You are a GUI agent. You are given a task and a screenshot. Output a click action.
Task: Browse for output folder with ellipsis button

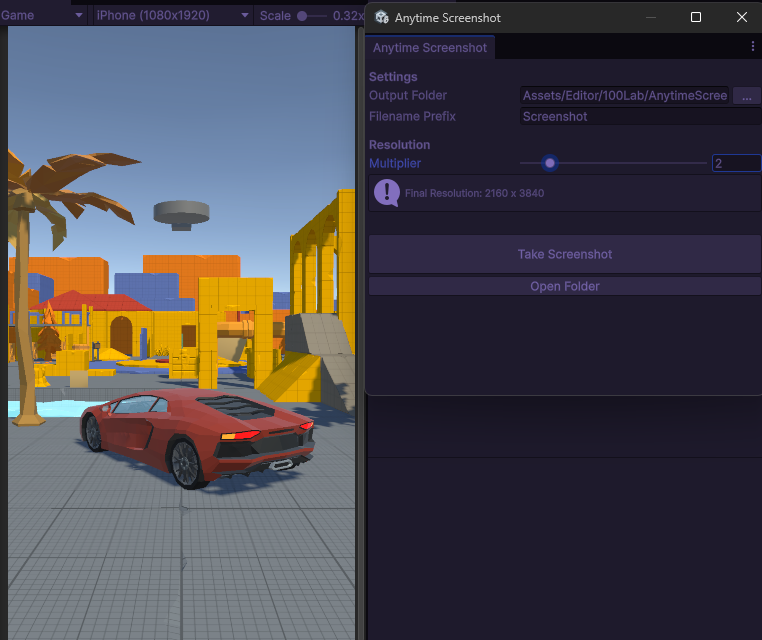(x=746, y=96)
